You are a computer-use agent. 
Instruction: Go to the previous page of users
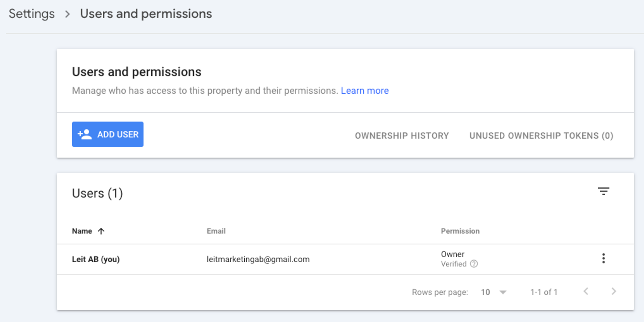pyautogui.click(x=586, y=291)
